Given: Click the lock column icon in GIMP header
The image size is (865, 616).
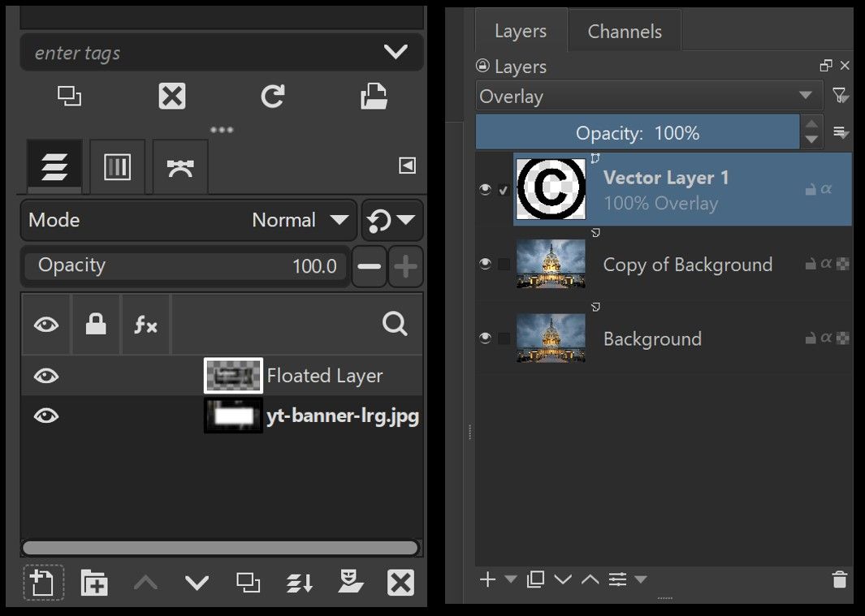Looking at the screenshot, I should point(96,324).
